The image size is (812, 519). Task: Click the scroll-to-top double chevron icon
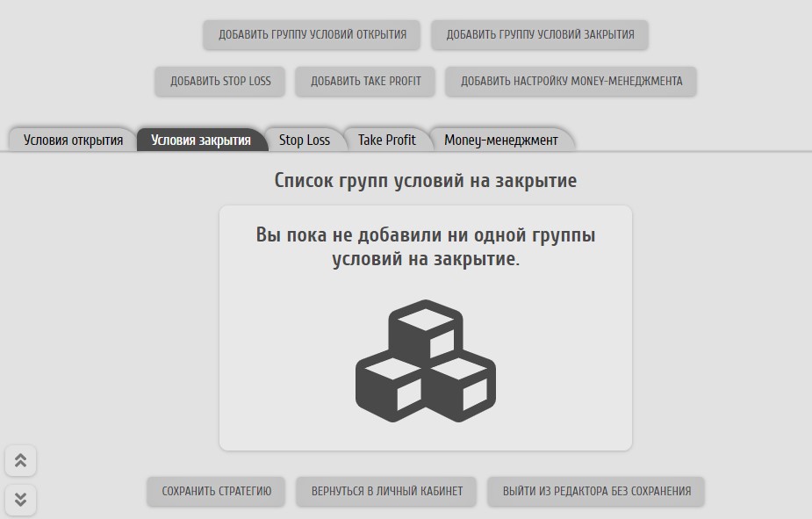(x=20, y=460)
